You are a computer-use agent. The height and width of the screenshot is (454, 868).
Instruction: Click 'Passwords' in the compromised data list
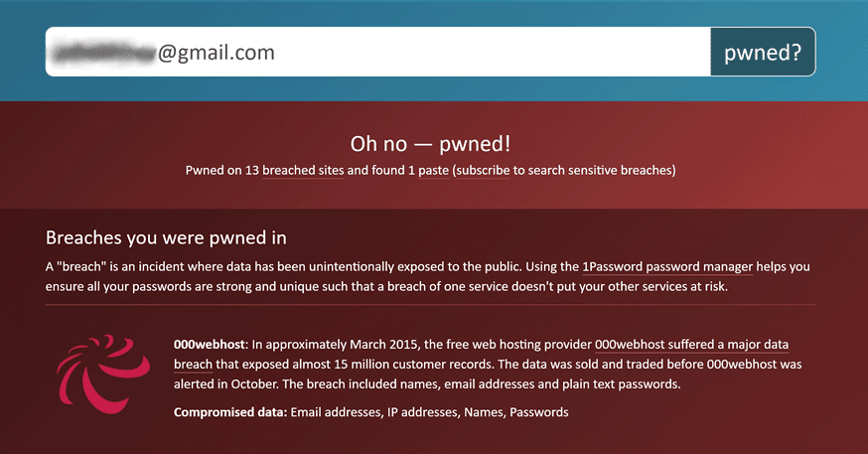click(x=539, y=412)
